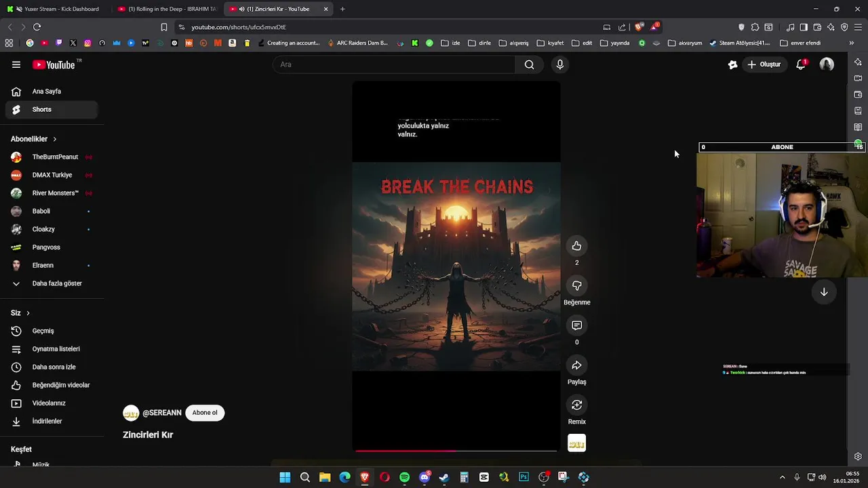Viewport: 868px width, 488px height.
Task: Open the Instagram bookmark icon
Action: pyautogui.click(x=87, y=43)
